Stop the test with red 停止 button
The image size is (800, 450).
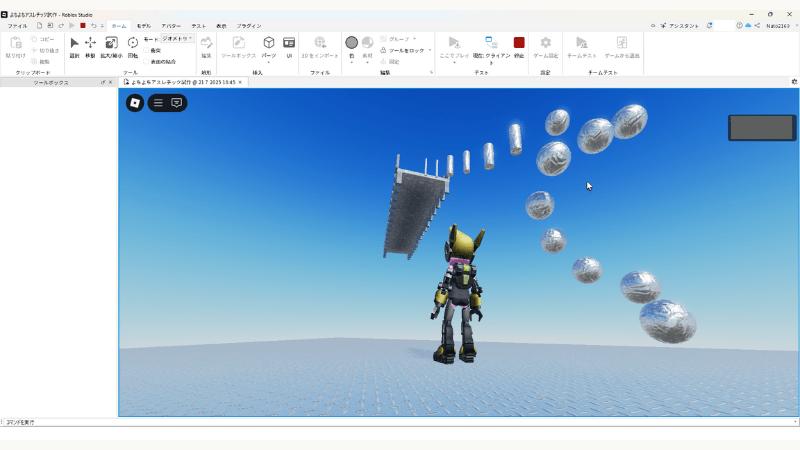519,42
